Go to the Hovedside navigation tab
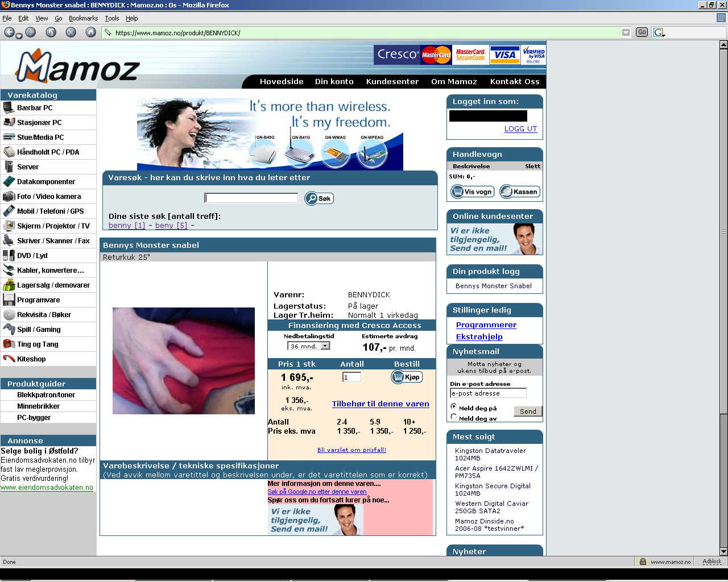Image resolution: width=728 pixels, height=582 pixels. [282, 81]
